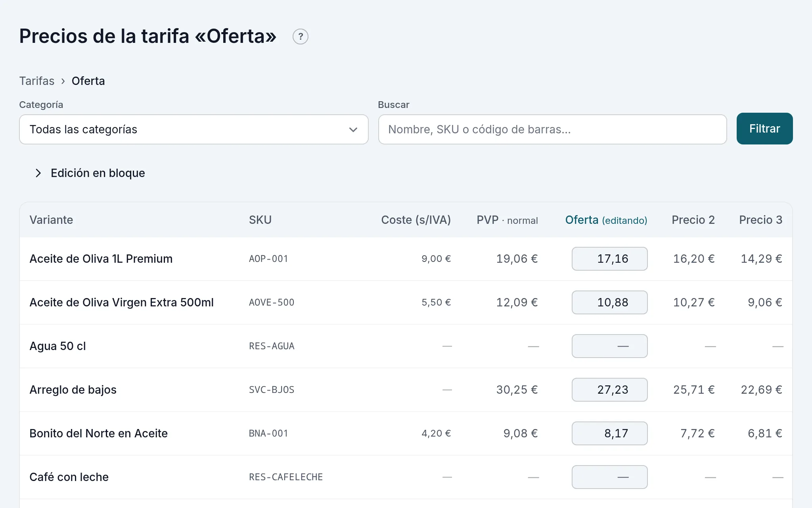Select the PVP value 12,09 €
Image resolution: width=812 pixels, height=508 pixels.
click(517, 302)
